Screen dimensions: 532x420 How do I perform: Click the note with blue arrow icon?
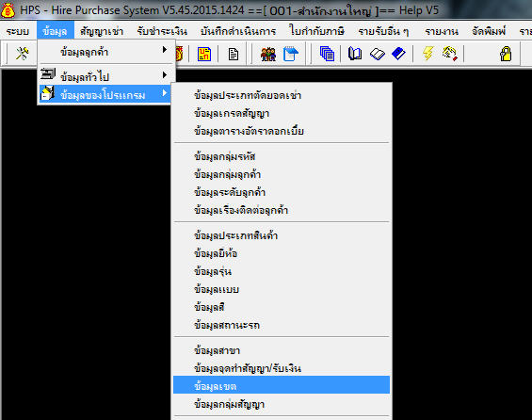(290, 54)
